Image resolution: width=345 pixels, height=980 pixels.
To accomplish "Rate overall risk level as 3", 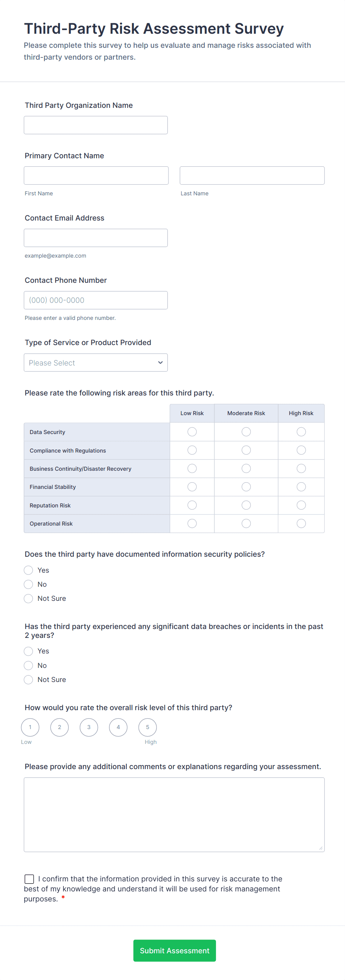I will click(89, 727).
